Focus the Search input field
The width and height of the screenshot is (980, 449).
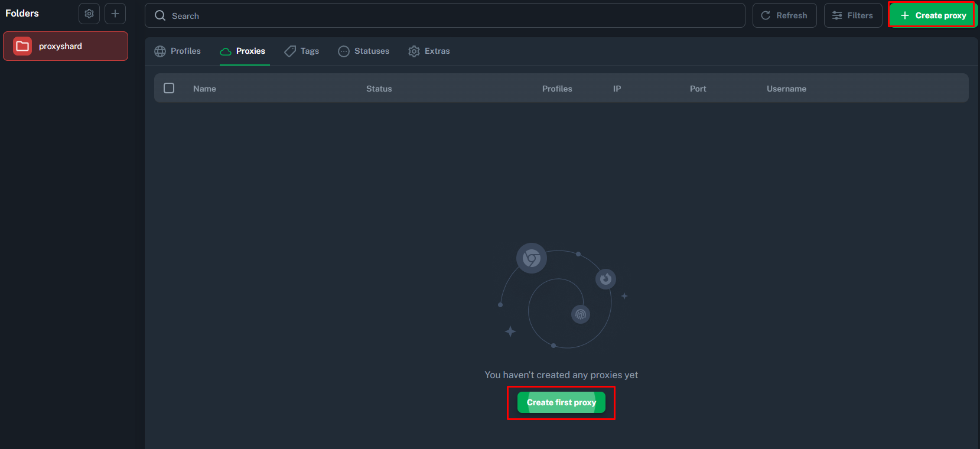click(x=449, y=16)
